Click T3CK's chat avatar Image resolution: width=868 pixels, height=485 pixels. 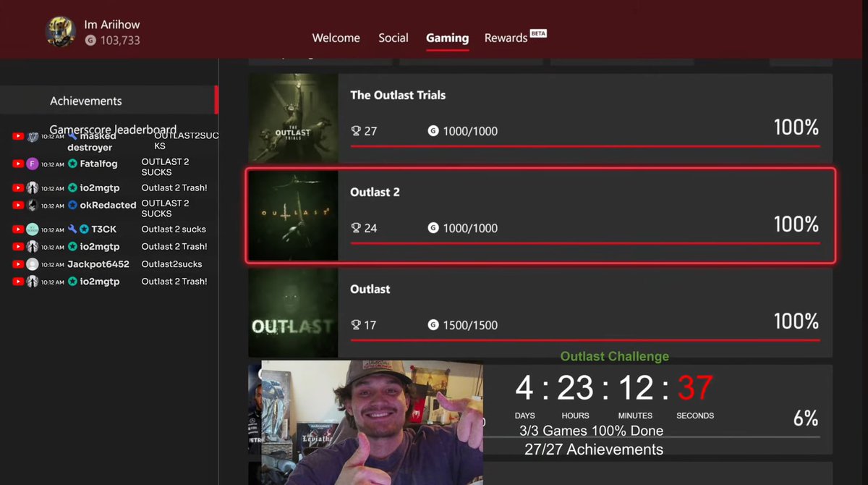click(x=33, y=229)
